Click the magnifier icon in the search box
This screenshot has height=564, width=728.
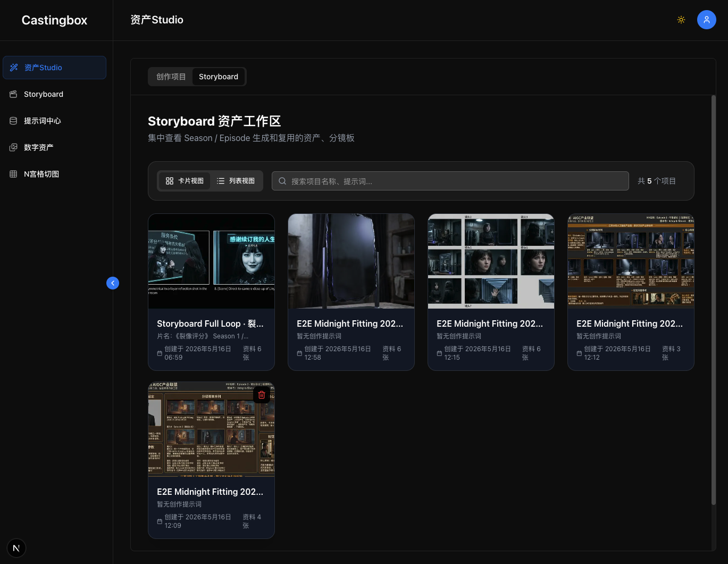coord(282,181)
